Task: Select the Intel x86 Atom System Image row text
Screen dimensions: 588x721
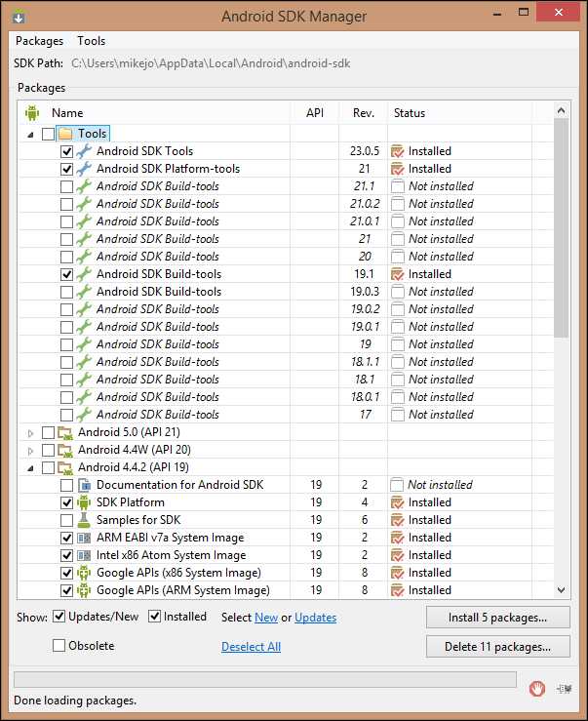Action: pos(171,555)
